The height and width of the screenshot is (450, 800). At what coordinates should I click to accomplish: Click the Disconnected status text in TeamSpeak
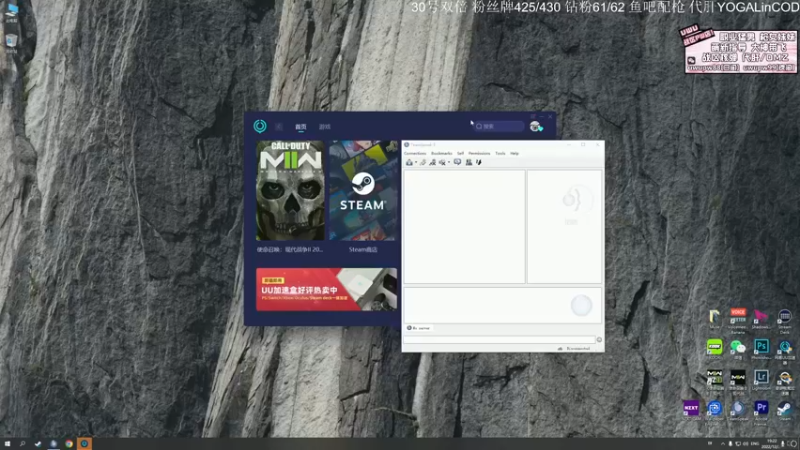(578, 348)
